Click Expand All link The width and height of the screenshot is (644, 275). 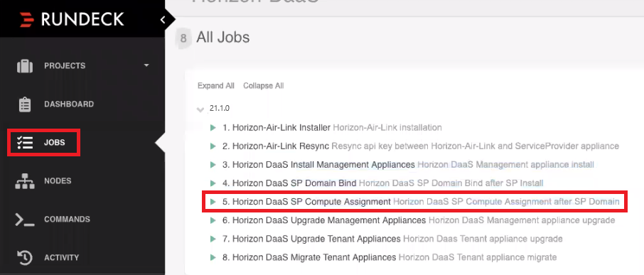[x=216, y=86]
